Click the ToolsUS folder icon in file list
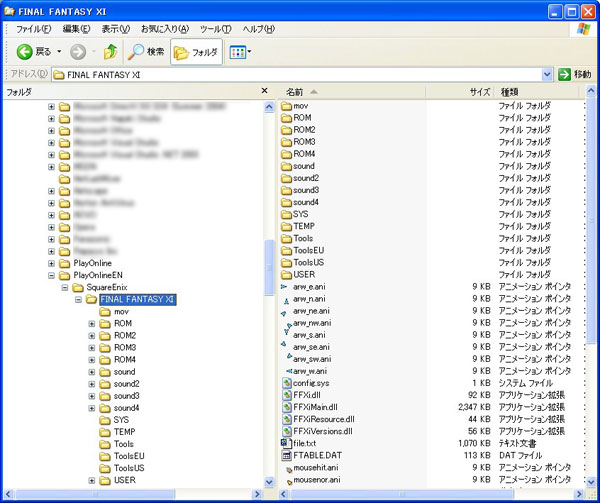Screen dimensions: 600x503 [286, 263]
